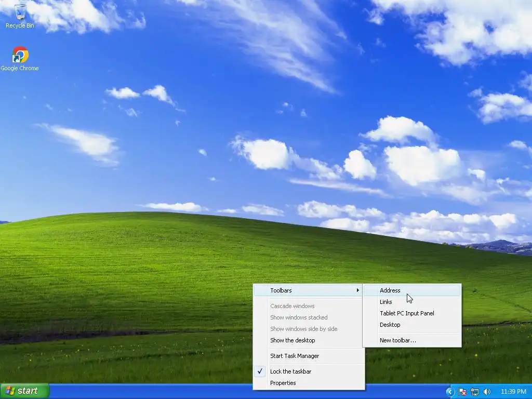The height and width of the screenshot is (399, 532).
Task: Enable the Links toolbar
Action: tap(412, 302)
